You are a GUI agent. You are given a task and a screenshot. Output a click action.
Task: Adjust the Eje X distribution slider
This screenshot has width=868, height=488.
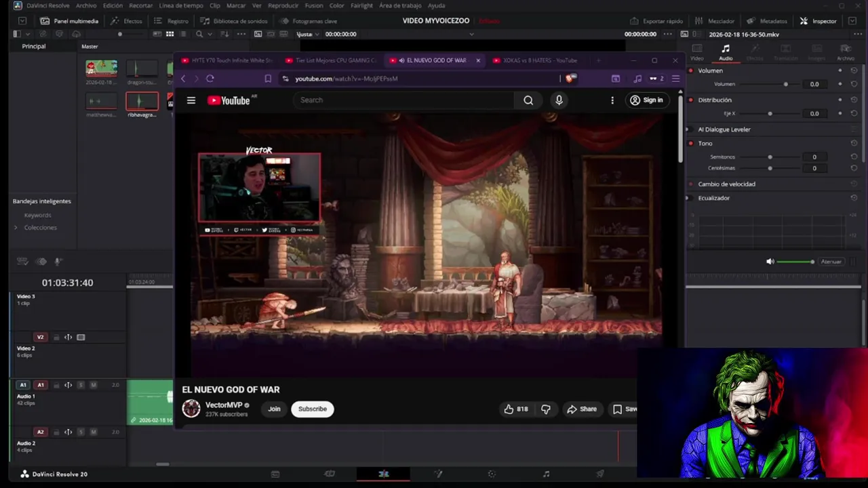click(770, 114)
